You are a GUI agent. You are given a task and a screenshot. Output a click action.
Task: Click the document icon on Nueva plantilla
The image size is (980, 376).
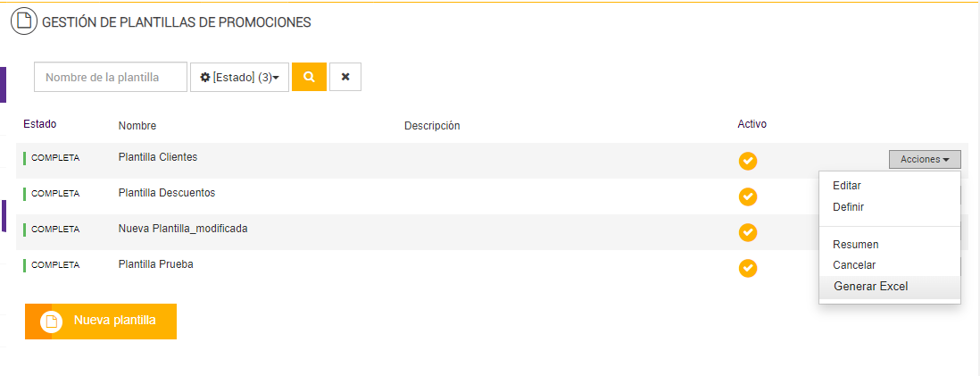pos(52,322)
